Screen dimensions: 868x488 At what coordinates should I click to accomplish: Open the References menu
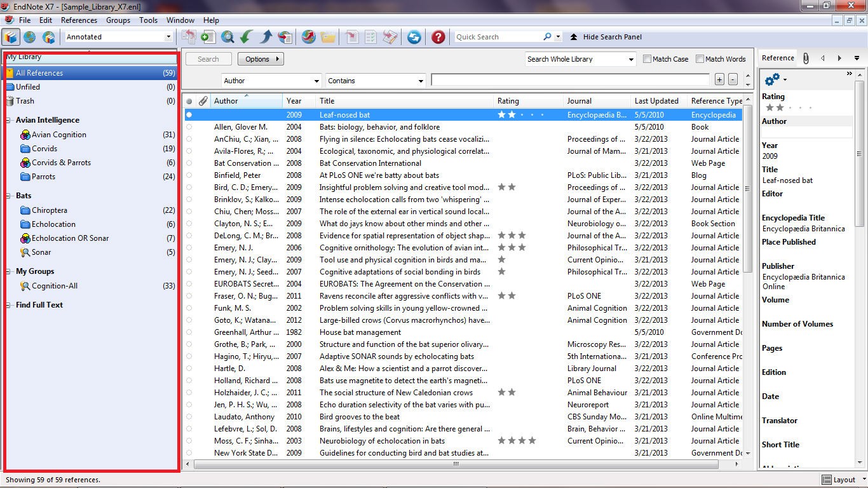coord(79,20)
